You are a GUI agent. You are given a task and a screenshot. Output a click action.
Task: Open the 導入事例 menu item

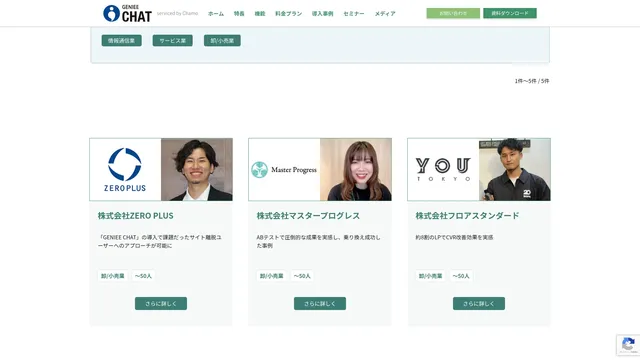(x=322, y=13)
